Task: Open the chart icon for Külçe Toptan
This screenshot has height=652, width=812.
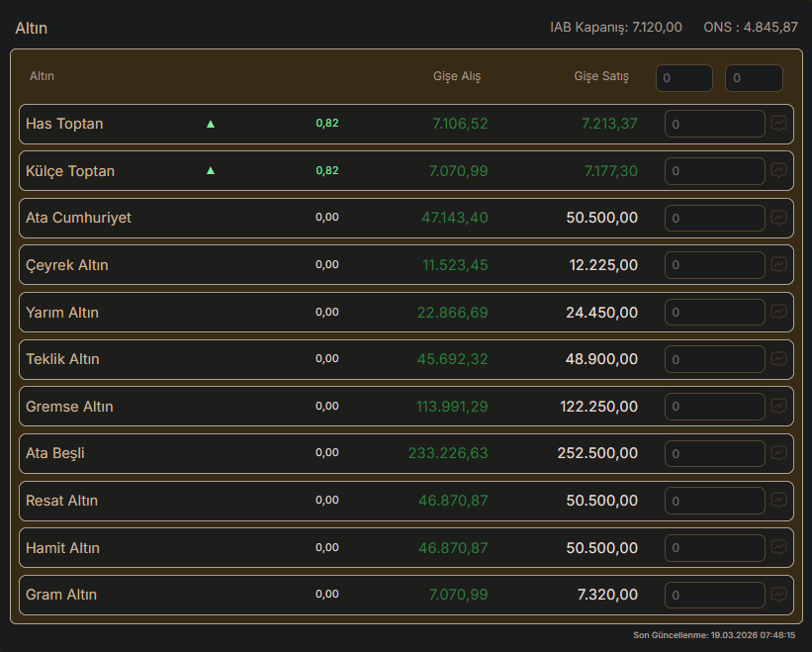Action: click(779, 170)
